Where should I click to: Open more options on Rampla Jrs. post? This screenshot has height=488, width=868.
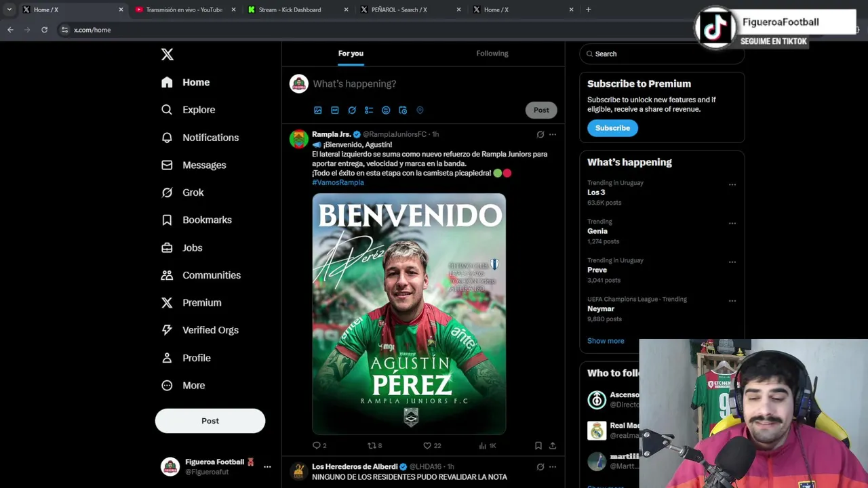553,134
